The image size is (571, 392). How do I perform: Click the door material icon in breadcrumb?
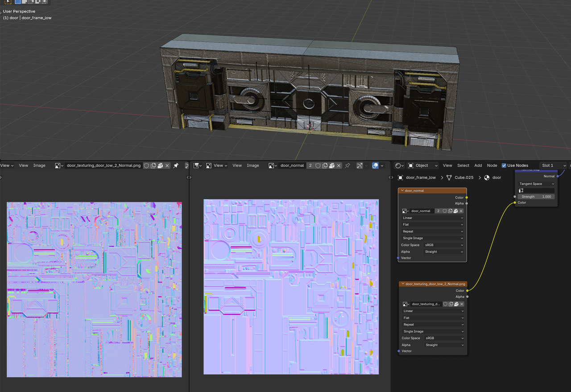(x=487, y=177)
